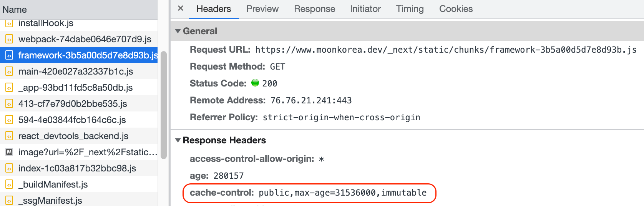This screenshot has width=644, height=206.
Task: Select the index-1c03a817b32bbc98.js request
Action: tap(77, 168)
